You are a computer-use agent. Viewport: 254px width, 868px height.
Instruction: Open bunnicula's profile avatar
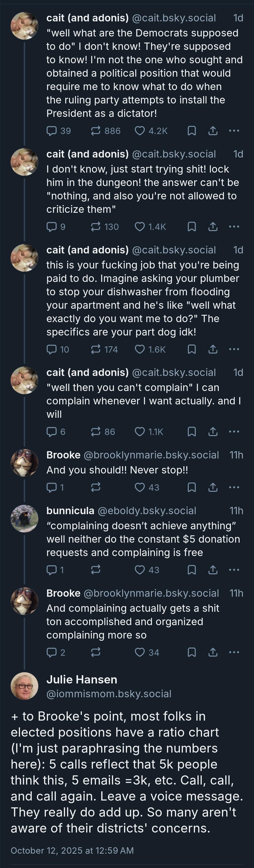pyautogui.click(x=25, y=519)
